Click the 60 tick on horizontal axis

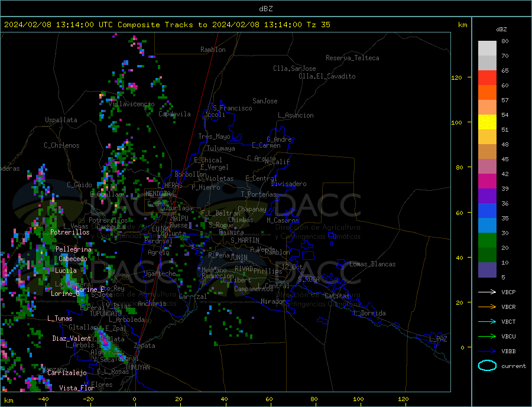[269, 399]
